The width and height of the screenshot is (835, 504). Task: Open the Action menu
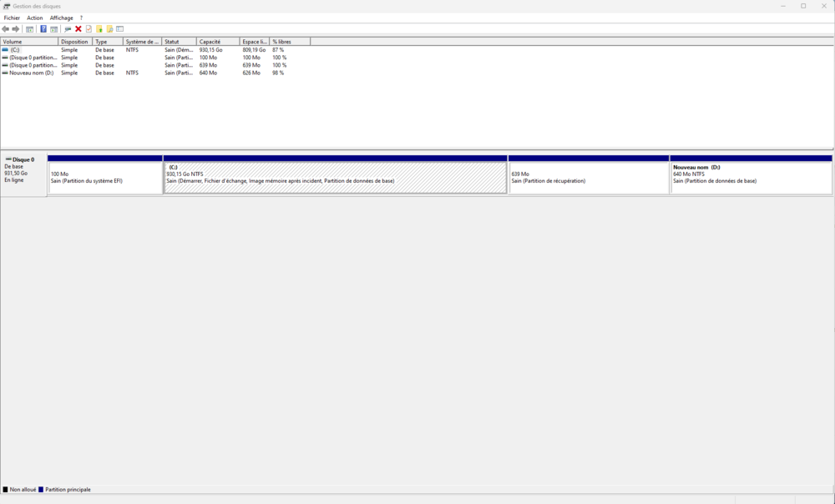(x=34, y=18)
